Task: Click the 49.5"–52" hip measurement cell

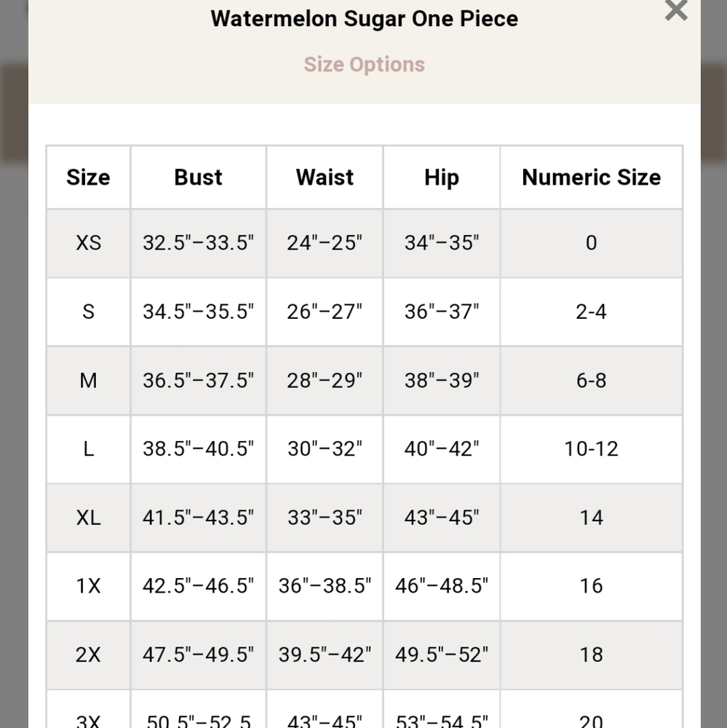Action: 442,654
